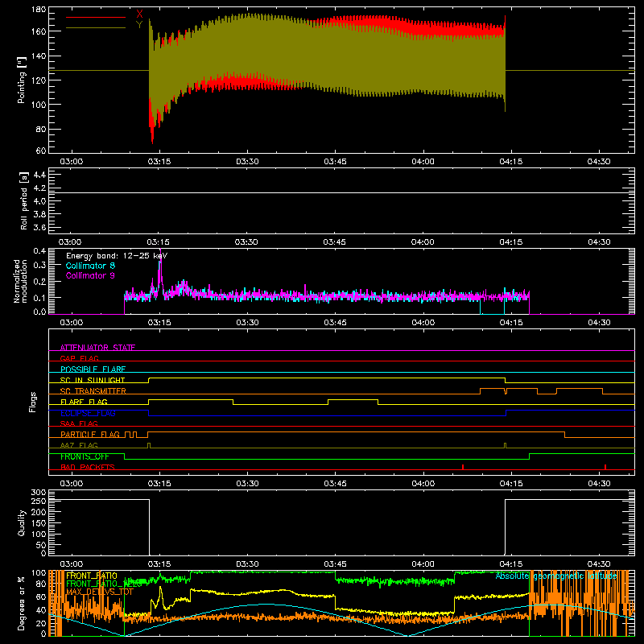Click the 04:15 time label under modulation plot
The height and width of the screenshot is (644, 644).
pyautogui.click(x=511, y=323)
